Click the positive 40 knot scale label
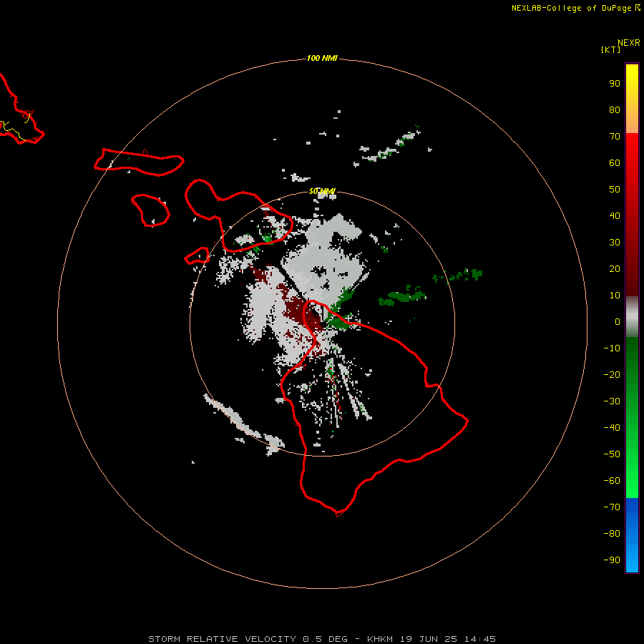 tap(615, 216)
